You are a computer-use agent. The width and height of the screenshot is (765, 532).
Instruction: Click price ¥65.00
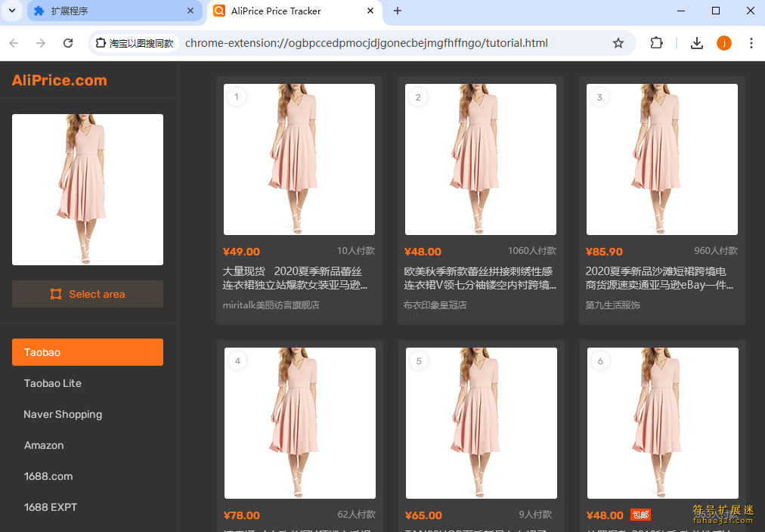(x=423, y=515)
